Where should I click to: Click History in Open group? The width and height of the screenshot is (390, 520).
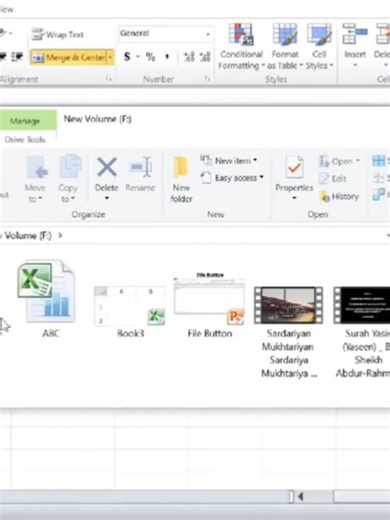pos(339,197)
